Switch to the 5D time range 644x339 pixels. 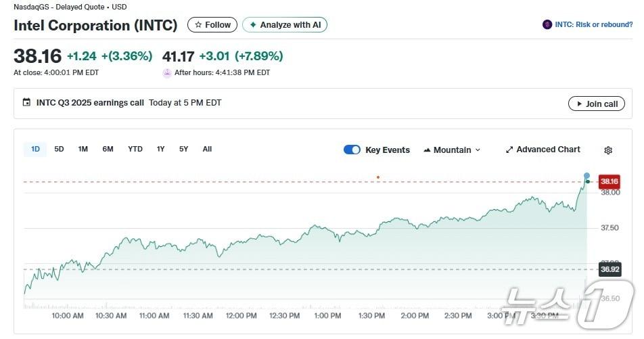click(x=59, y=149)
